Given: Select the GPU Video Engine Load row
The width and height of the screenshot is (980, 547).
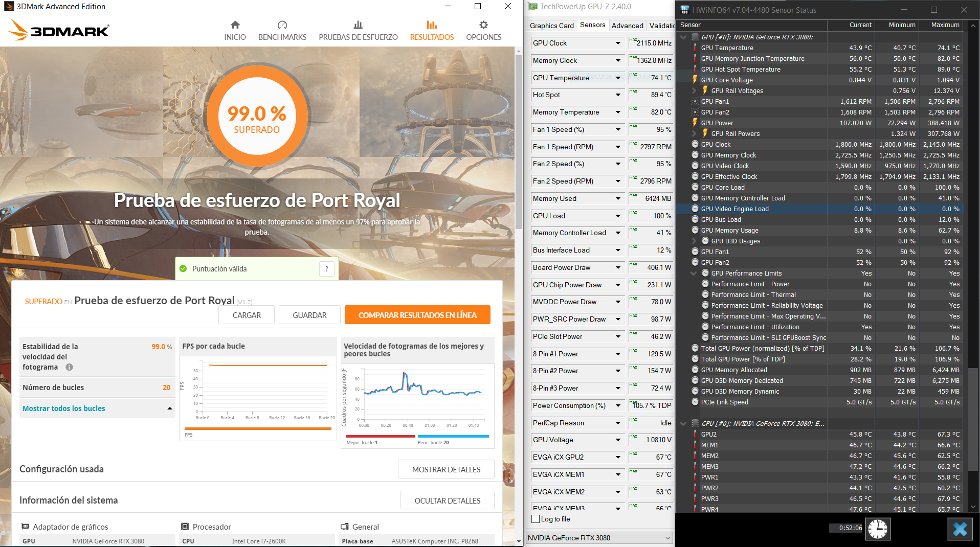Looking at the screenshot, I should [x=734, y=209].
